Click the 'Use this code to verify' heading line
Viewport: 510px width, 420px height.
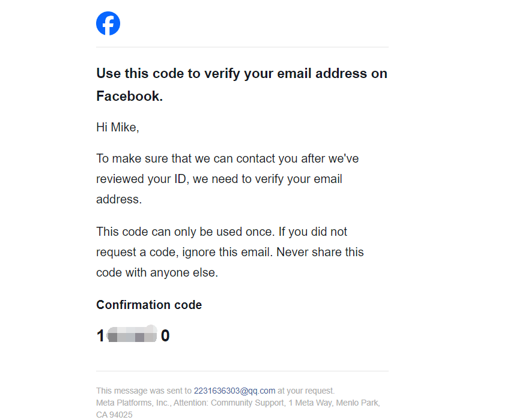pyautogui.click(x=241, y=73)
